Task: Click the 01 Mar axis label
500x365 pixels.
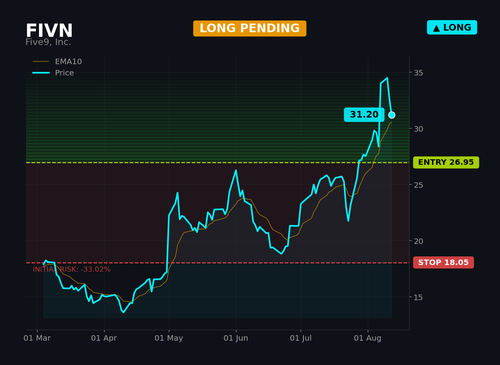Action: point(37,338)
